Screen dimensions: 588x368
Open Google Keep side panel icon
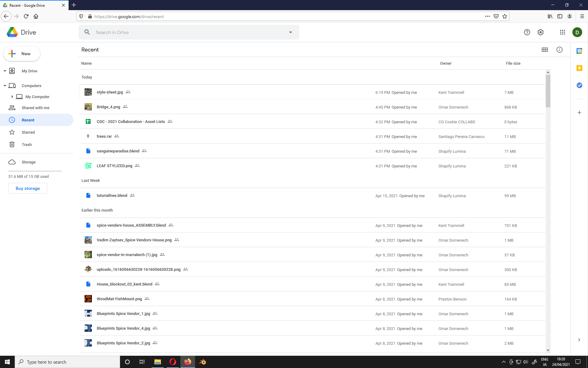(x=579, y=68)
